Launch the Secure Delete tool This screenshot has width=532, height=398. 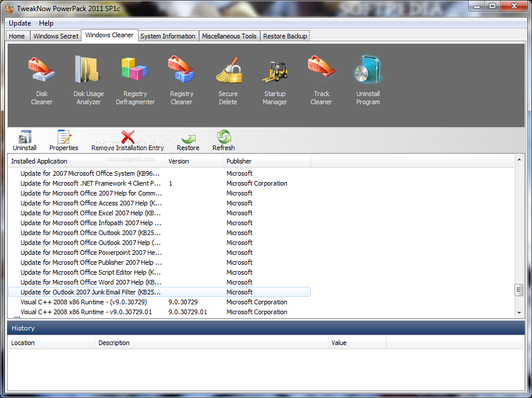pos(228,81)
